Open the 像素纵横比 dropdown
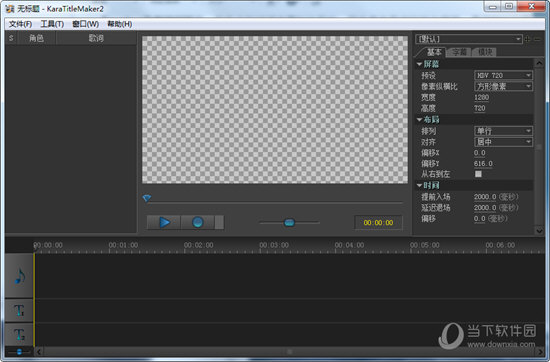The height and width of the screenshot is (362, 550). click(x=503, y=86)
